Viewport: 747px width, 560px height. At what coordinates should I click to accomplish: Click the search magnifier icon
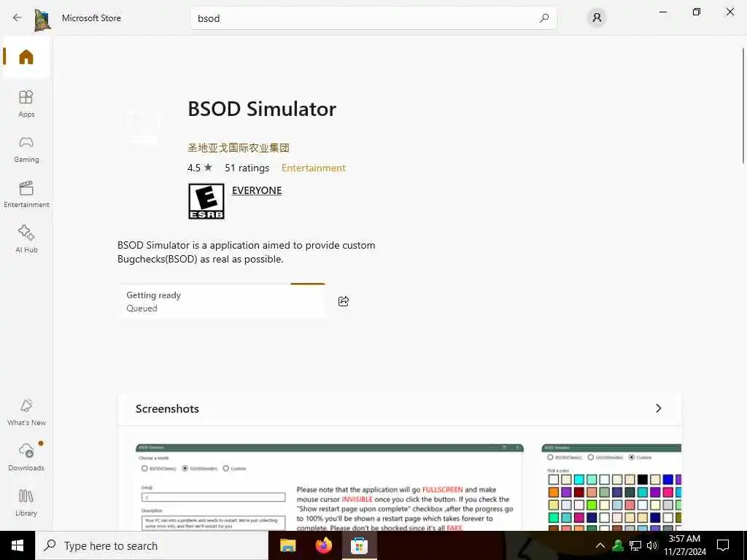click(x=544, y=18)
